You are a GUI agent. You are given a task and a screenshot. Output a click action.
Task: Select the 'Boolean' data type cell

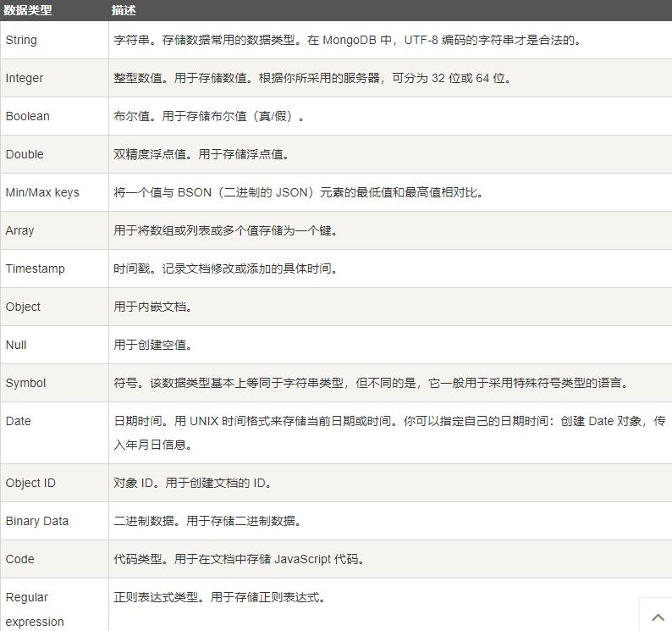[54, 116]
